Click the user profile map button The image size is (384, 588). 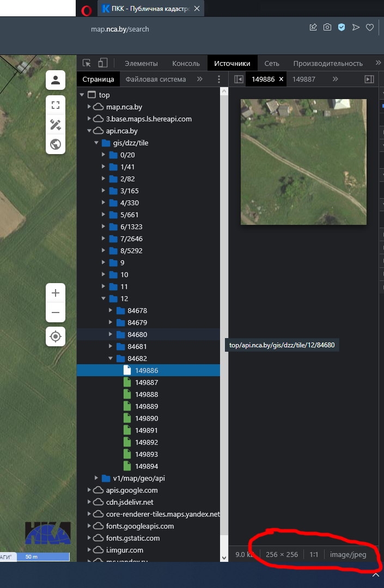tap(55, 81)
